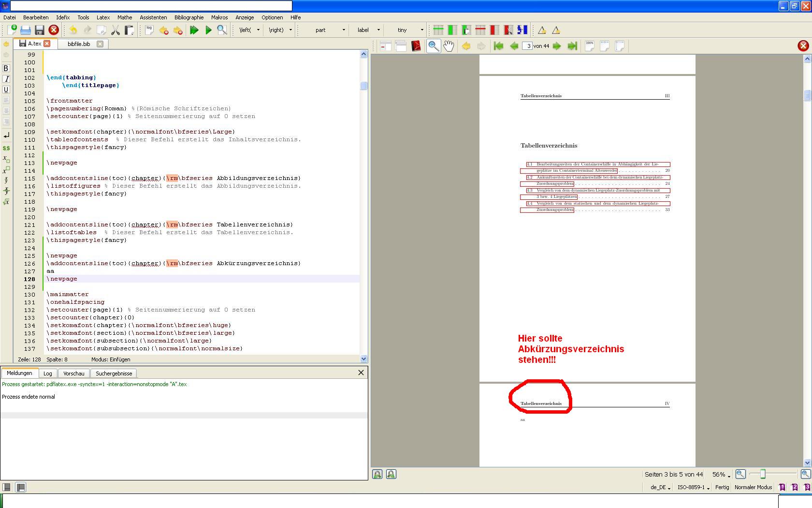This screenshot has height=508, width=812.
Task: Open the Latex menu
Action: pos(103,17)
